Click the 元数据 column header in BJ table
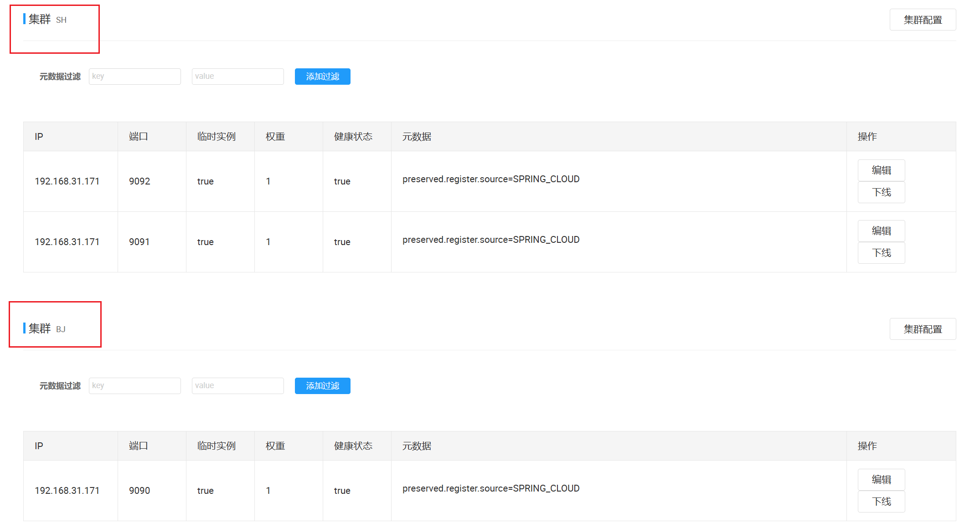Screen dimensions: 980x528 coord(416,446)
